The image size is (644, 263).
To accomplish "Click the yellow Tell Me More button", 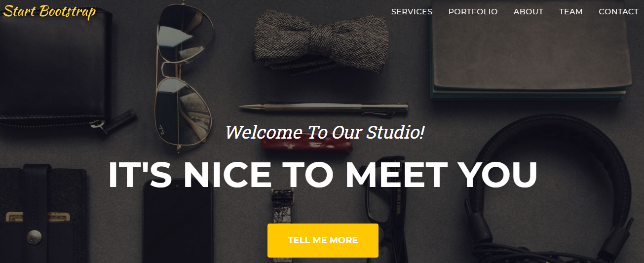I will (323, 240).
